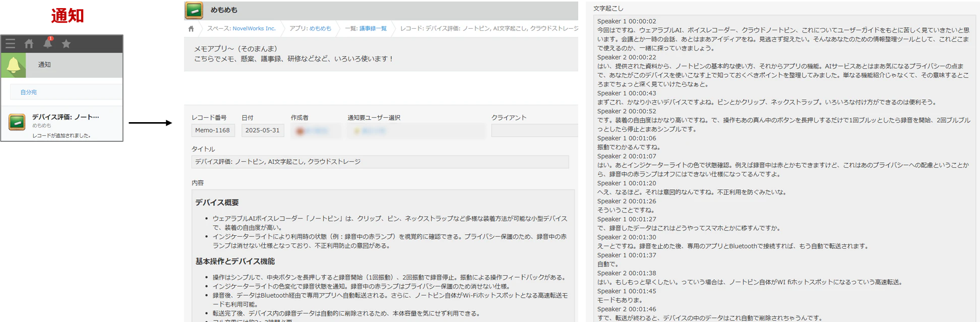Click the そういうことですね。 transcript line
The width and height of the screenshot is (980, 322).
(x=626, y=210)
